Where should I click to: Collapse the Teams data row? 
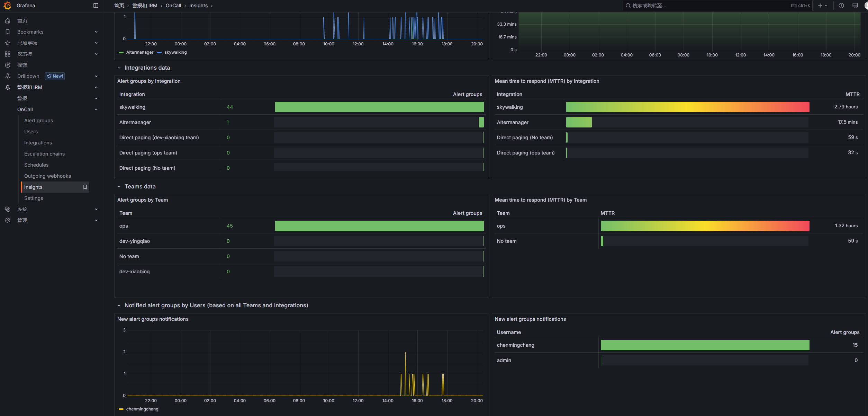coord(119,187)
